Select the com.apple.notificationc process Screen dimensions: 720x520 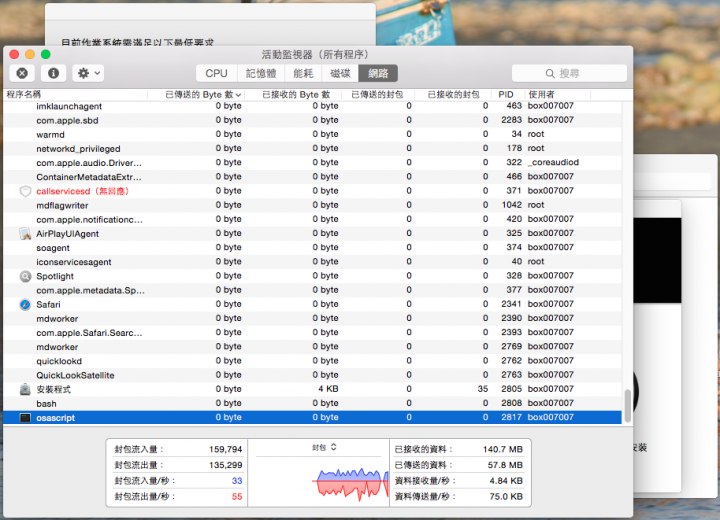(312, 219)
